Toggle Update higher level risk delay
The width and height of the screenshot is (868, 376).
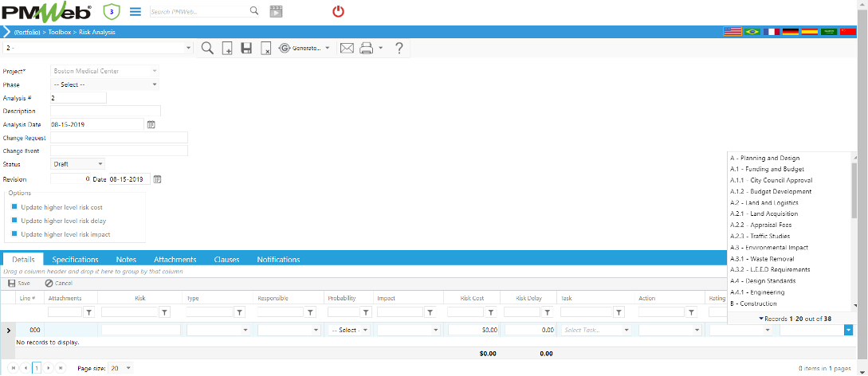pyautogui.click(x=14, y=221)
